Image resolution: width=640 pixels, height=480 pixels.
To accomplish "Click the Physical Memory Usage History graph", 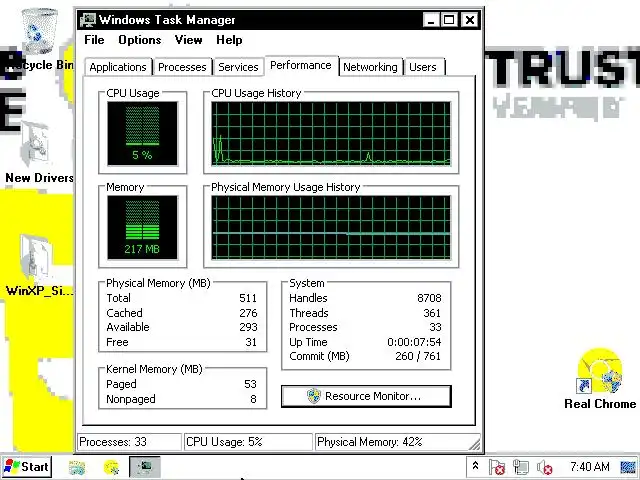I will coord(331,228).
